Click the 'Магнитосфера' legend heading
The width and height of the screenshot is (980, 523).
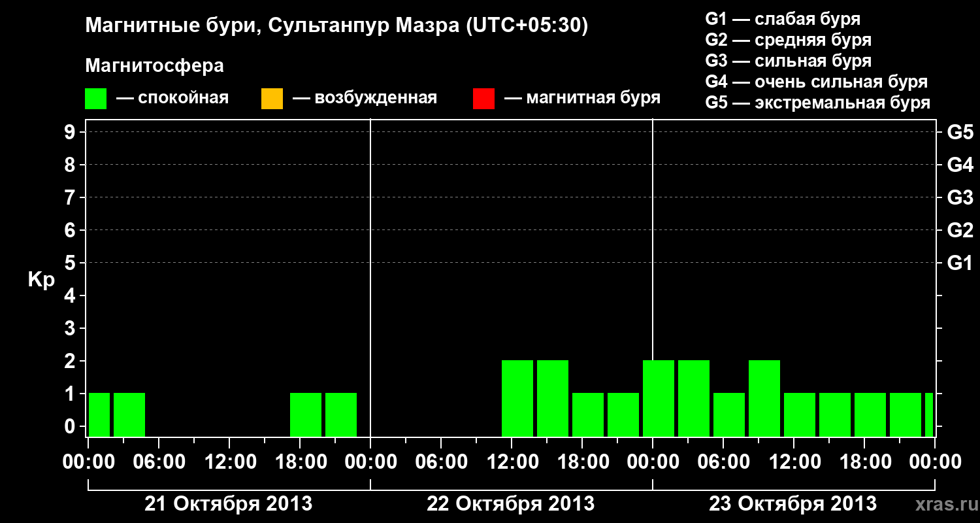click(x=154, y=66)
